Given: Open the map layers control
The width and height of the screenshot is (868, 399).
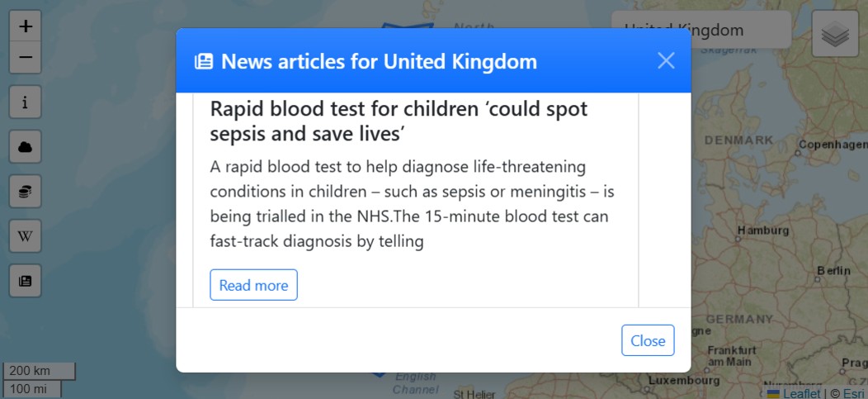Looking at the screenshot, I should click(835, 35).
